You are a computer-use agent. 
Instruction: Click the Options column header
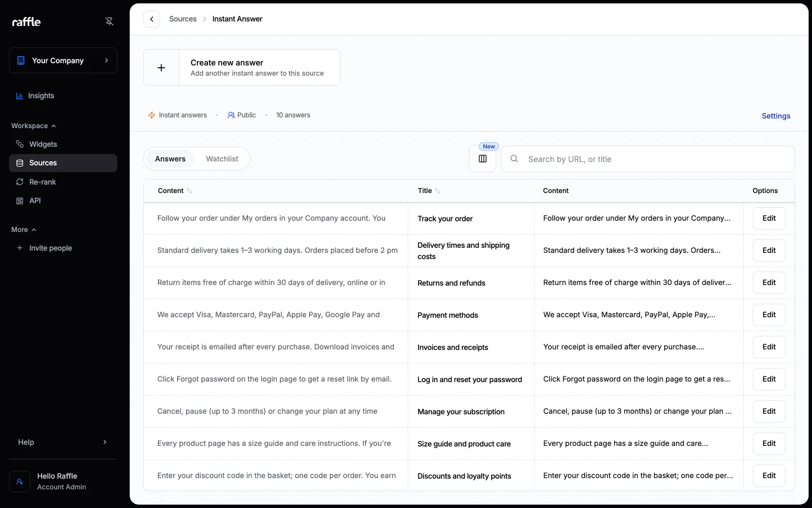[x=765, y=191]
